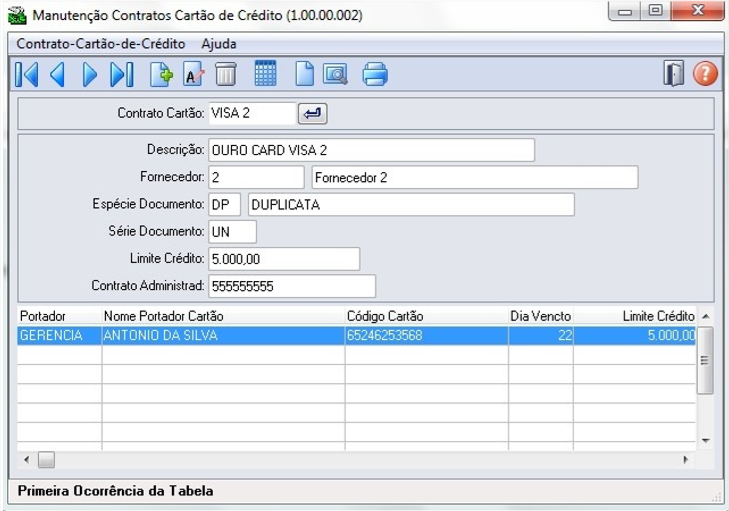Close the Manutenção Contratos window
729x511 pixels.
pos(697,11)
